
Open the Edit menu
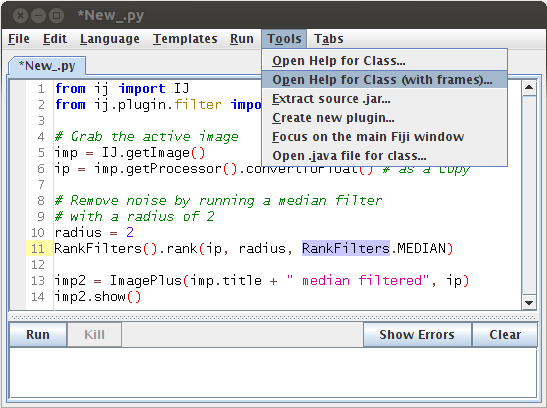point(55,39)
